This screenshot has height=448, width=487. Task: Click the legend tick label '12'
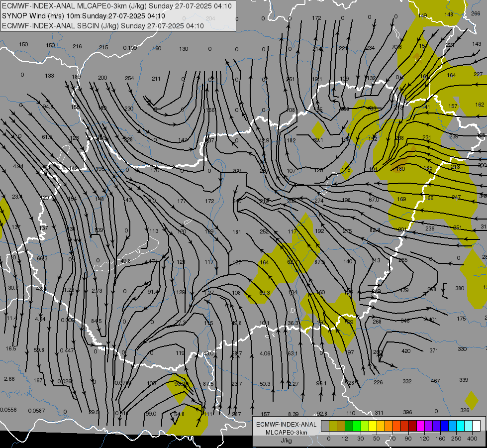point(344,439)
